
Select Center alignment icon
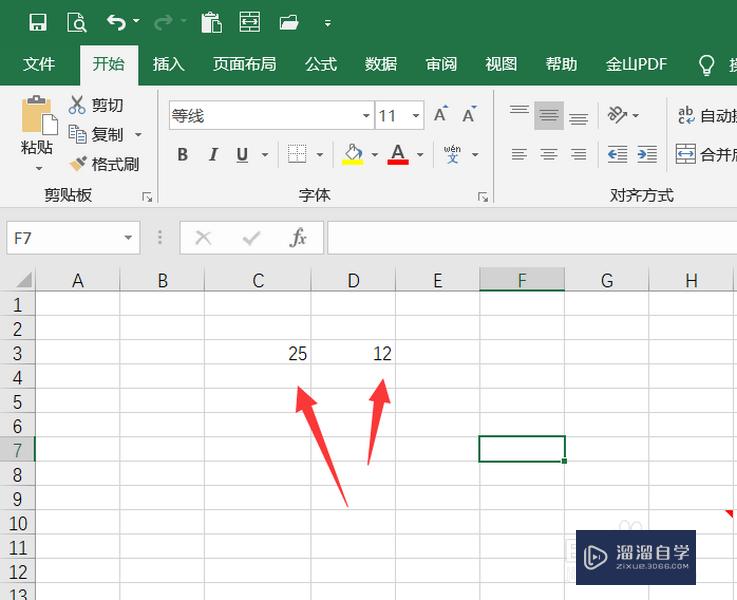pos(549,154)
